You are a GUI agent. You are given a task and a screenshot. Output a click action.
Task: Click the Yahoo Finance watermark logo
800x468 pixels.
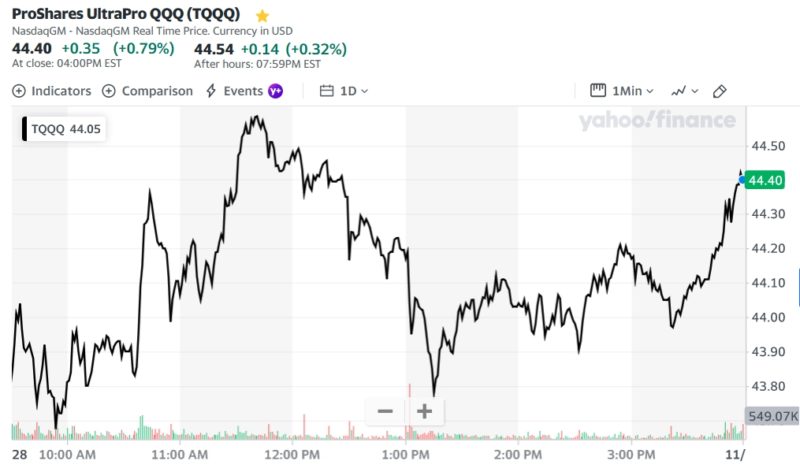pyautogui.click(x=656, y=121)
